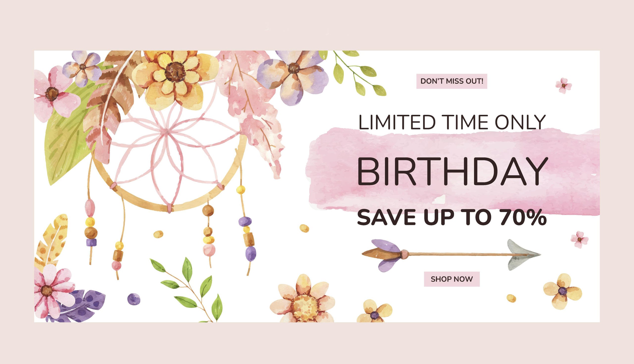
Task: Click the DON'T MISS OUT! label
Action: pyautogui.click(x=452, y=81)
